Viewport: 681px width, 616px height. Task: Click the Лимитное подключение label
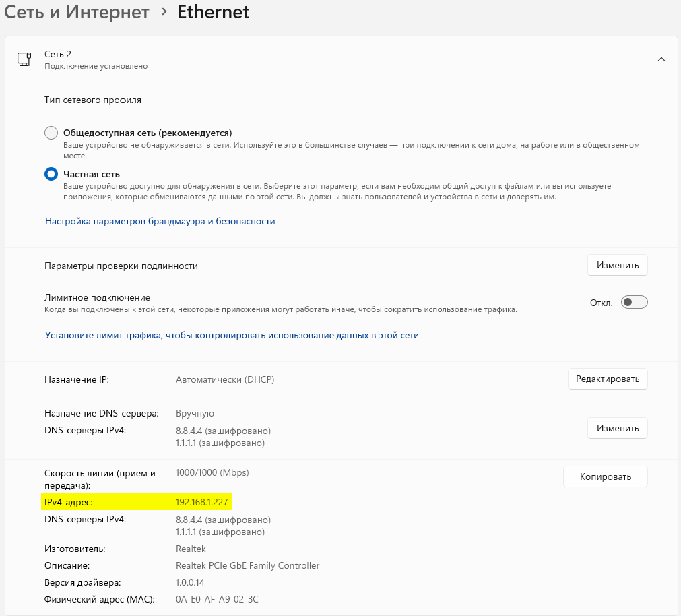[x=97, y=298]
